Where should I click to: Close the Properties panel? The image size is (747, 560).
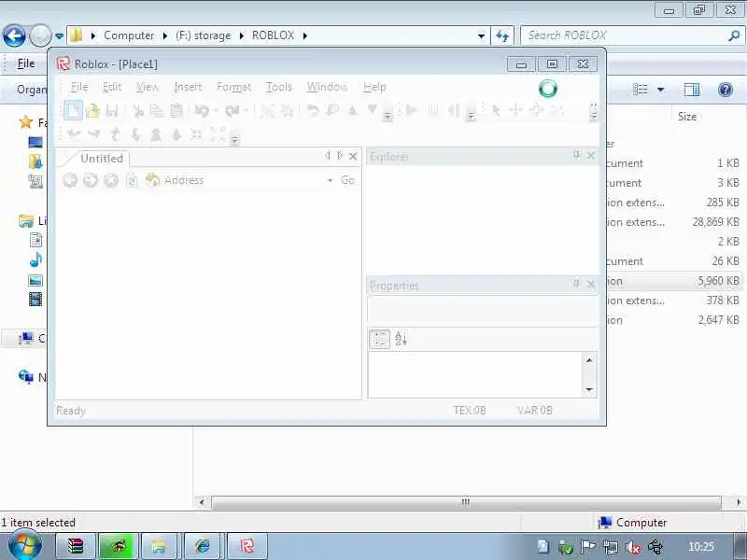[591, 285]
